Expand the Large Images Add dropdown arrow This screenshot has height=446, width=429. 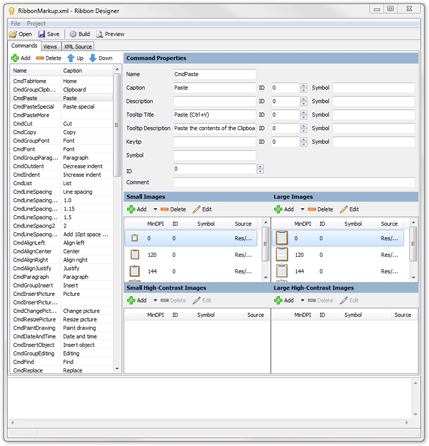click(x=302, y=209)
